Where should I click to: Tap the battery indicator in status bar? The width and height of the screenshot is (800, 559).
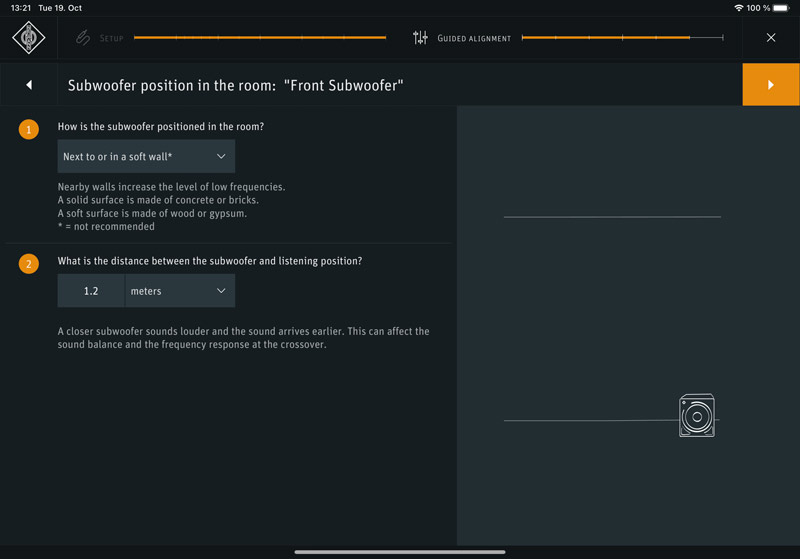pos(781,8)
